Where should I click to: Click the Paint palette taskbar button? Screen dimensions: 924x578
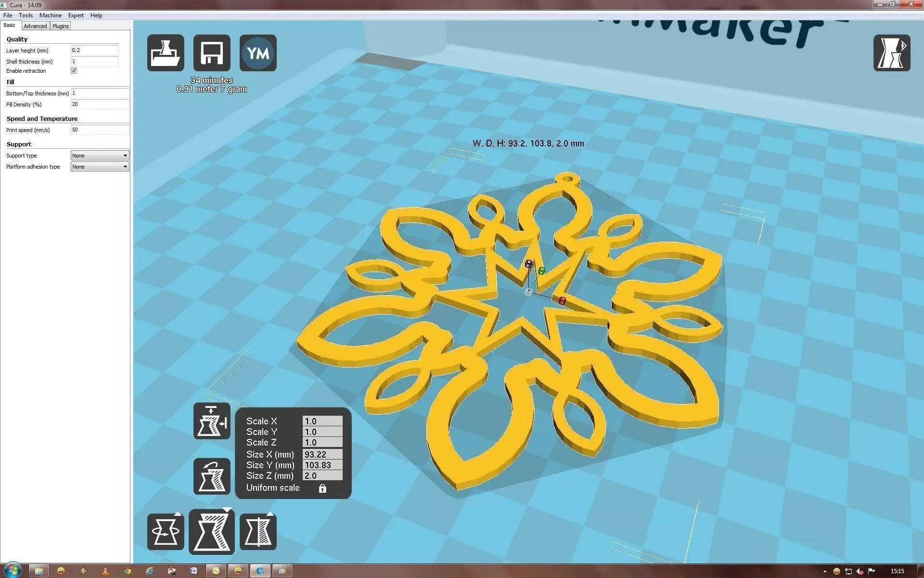[282, 571]
